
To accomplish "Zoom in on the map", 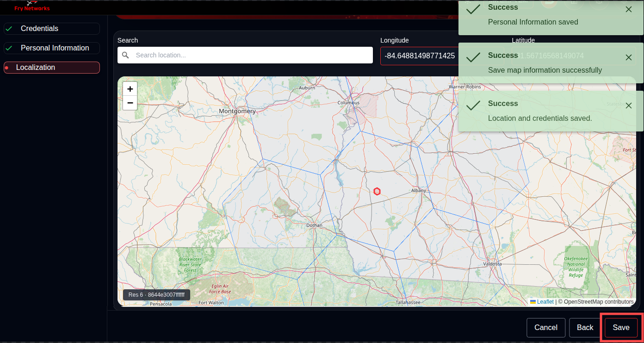I will pos(130,89).
